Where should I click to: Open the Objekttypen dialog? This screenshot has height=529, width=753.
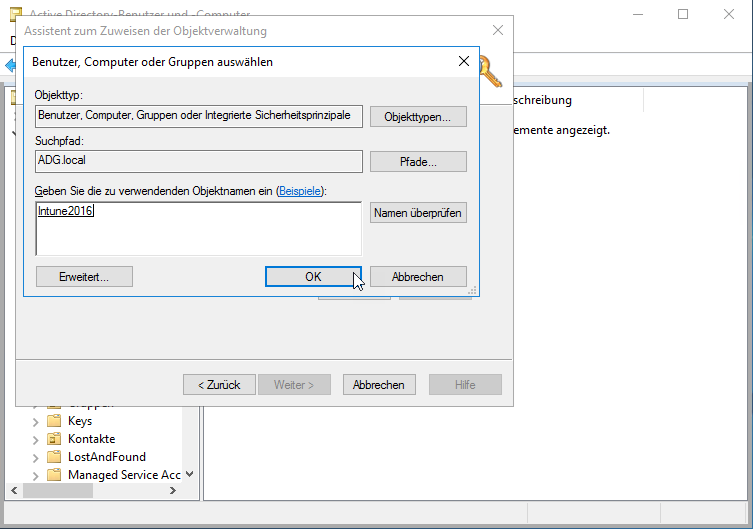tap(418, 117)
